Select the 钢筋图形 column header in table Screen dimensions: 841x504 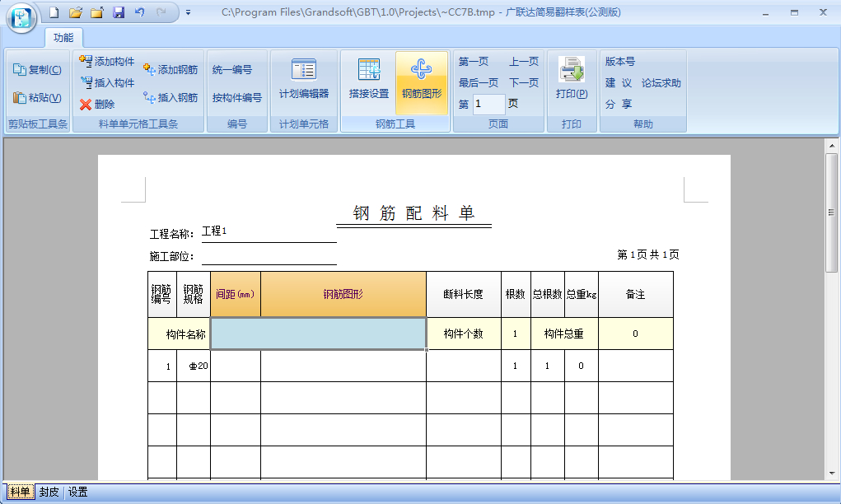(x=343, y=294)
